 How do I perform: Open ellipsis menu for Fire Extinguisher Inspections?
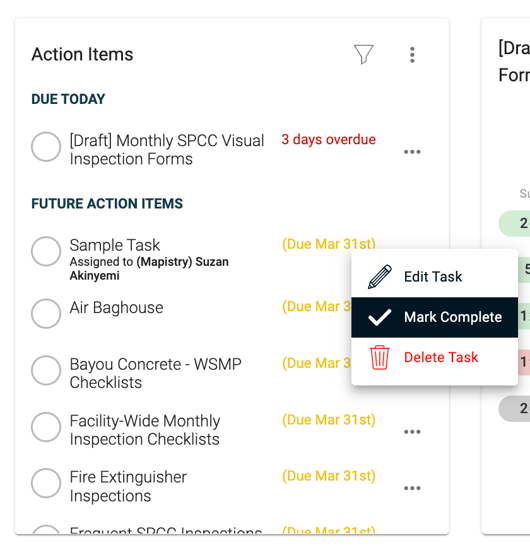click(x=412, y=488)
